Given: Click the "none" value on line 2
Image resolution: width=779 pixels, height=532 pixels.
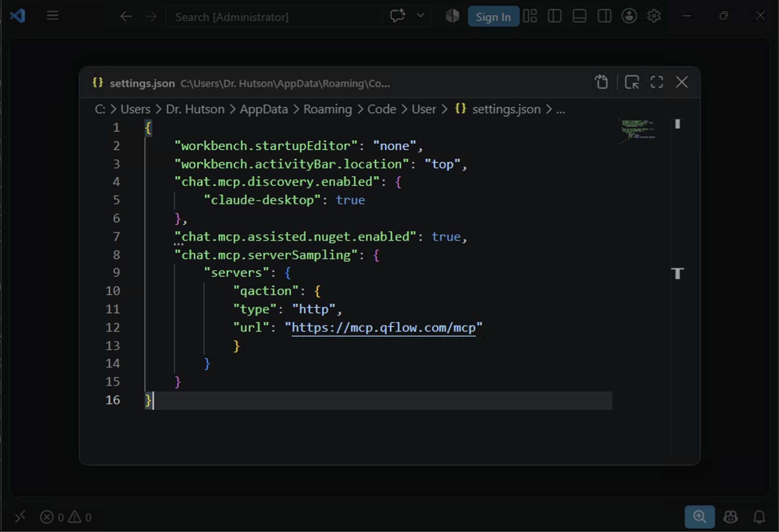Looking at the screenshot, I should point(394,146).
